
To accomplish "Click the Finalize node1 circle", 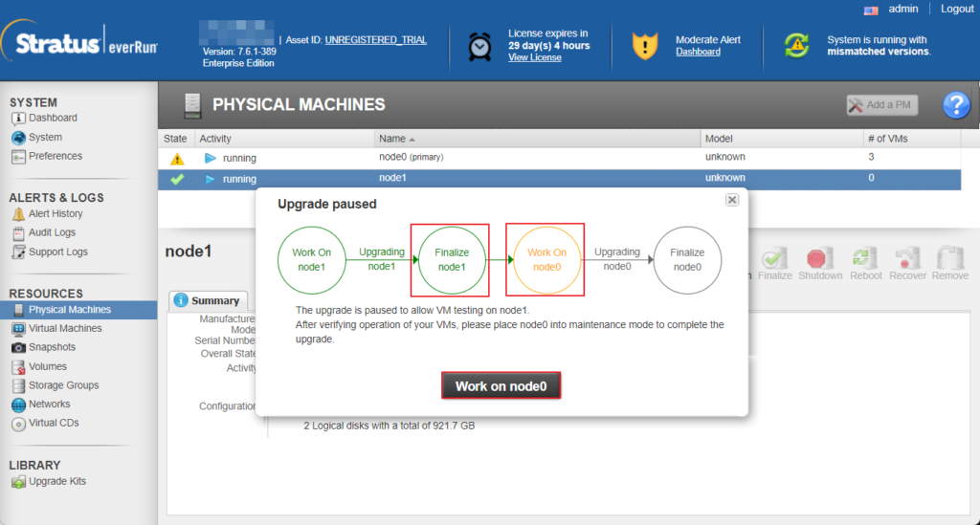I will (x=452, y=260).
